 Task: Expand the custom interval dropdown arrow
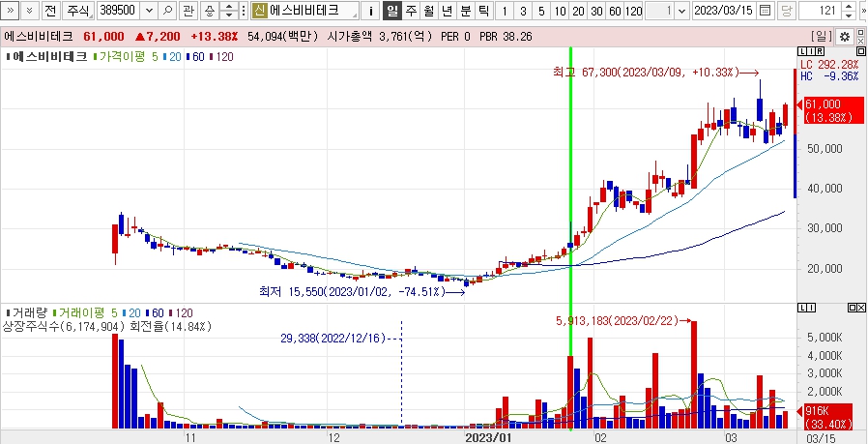point(682,10)
